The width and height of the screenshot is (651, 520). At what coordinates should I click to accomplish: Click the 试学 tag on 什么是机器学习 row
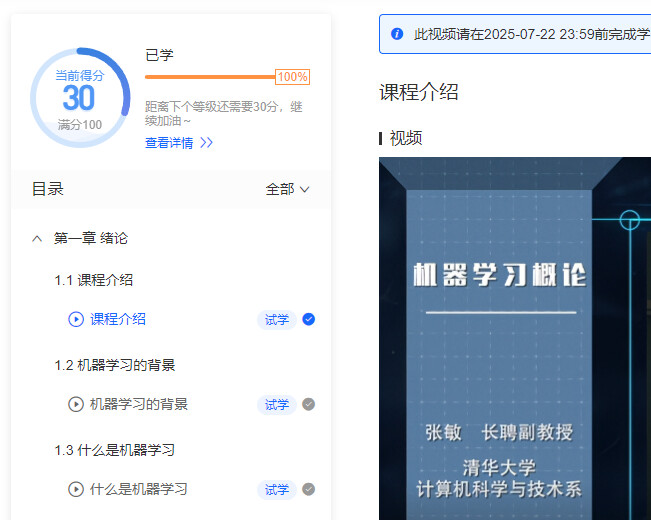[277, 489]
